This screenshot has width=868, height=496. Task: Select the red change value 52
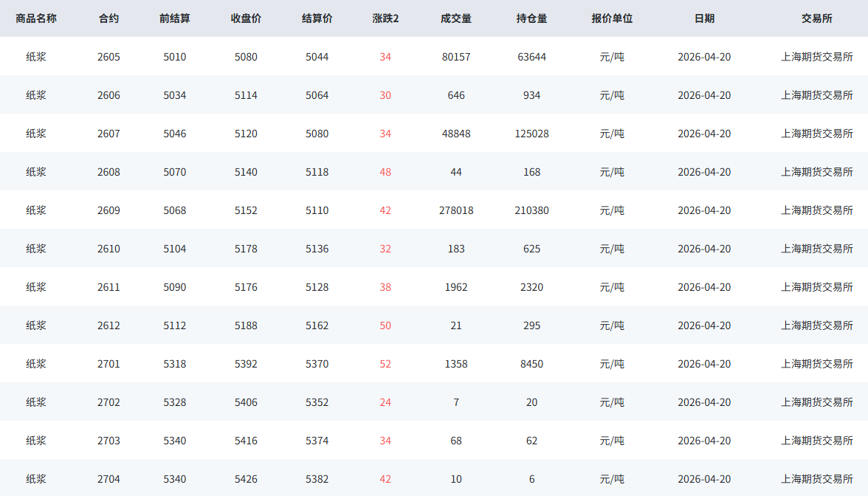pyautogui.click(x=385, y=364)
